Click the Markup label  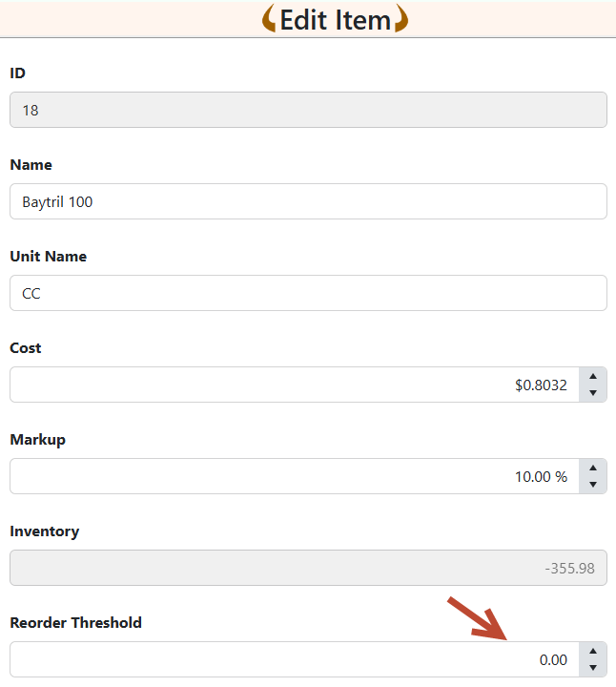37,440
